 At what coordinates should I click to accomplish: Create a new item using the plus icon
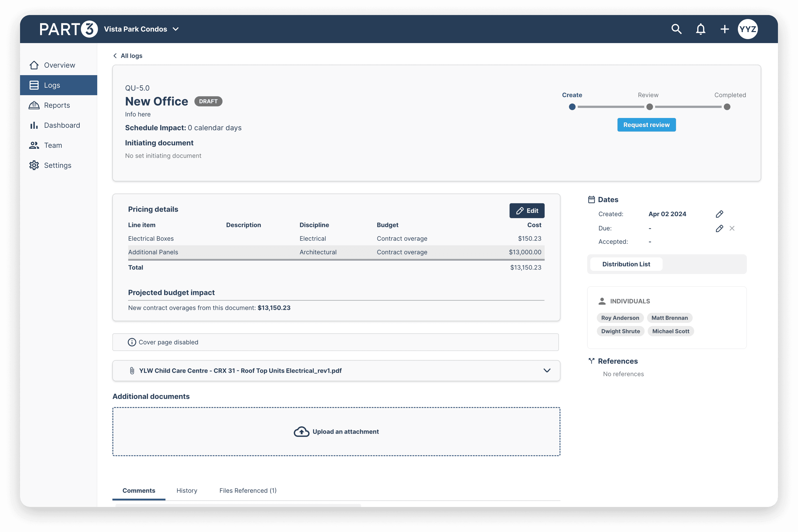724,29
